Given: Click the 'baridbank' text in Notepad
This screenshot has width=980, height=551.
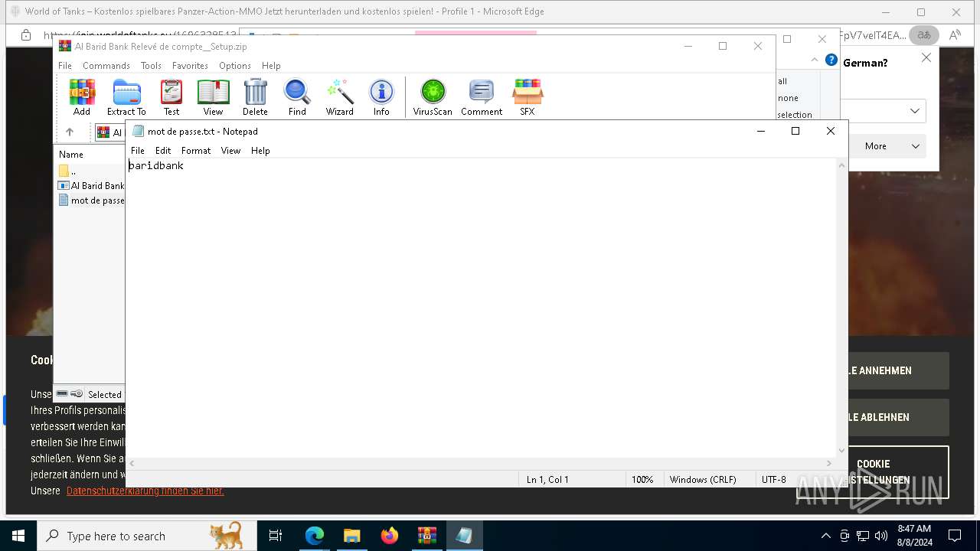Looking at the screenshot, I should [156, 165].
